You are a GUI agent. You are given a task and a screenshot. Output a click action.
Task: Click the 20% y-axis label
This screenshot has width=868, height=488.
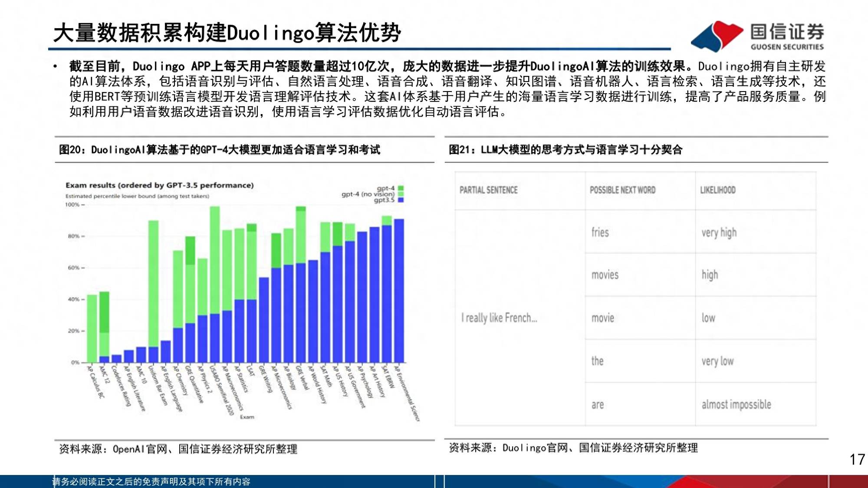(x=74, y=331)
